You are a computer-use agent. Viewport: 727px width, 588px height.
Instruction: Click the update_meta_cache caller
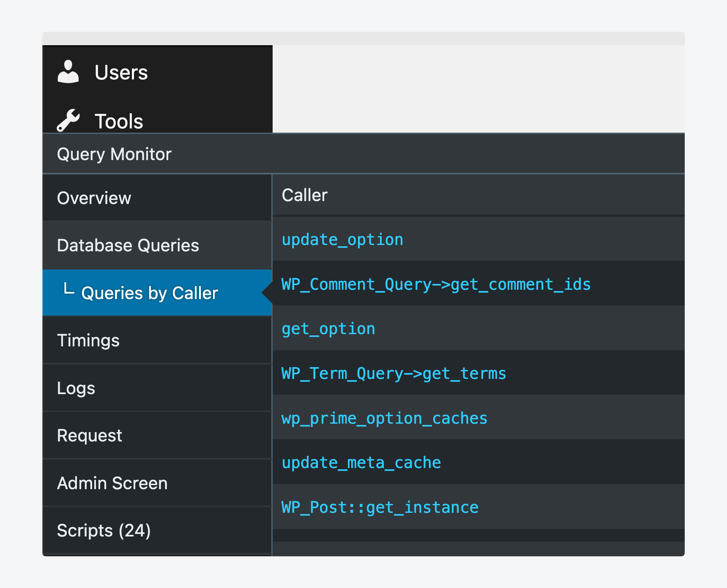point(361,463)
